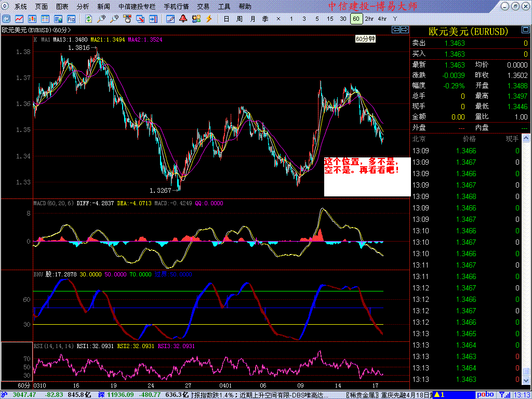The image size is (532, 399).
Task: Click the red arrow window switch icon
Action: [140, 19]
